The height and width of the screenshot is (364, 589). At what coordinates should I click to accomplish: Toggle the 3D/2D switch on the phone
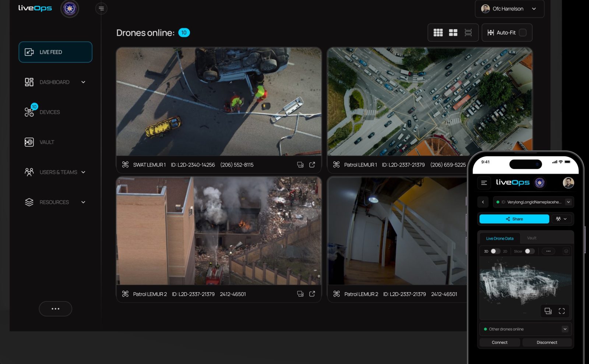pos(495,251)
